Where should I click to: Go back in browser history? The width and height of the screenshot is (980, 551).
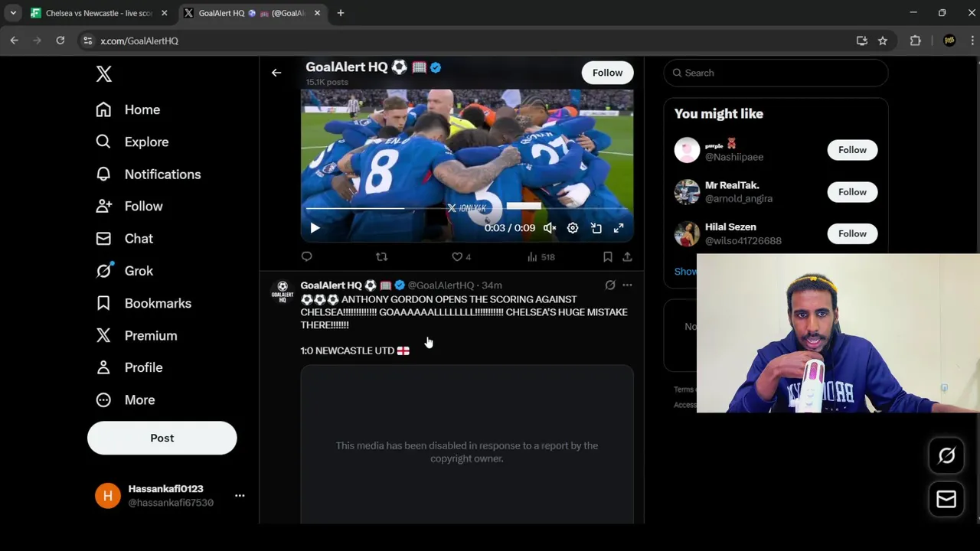14,41
